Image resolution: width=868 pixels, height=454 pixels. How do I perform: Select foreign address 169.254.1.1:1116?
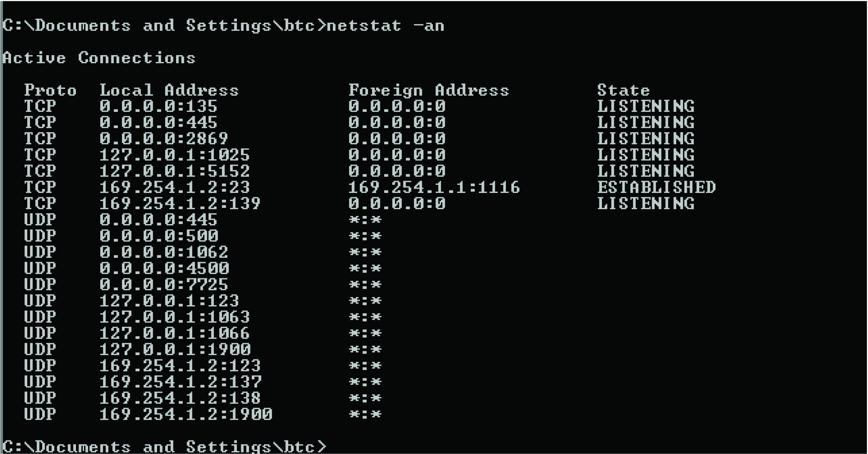(x=434, y=187)
